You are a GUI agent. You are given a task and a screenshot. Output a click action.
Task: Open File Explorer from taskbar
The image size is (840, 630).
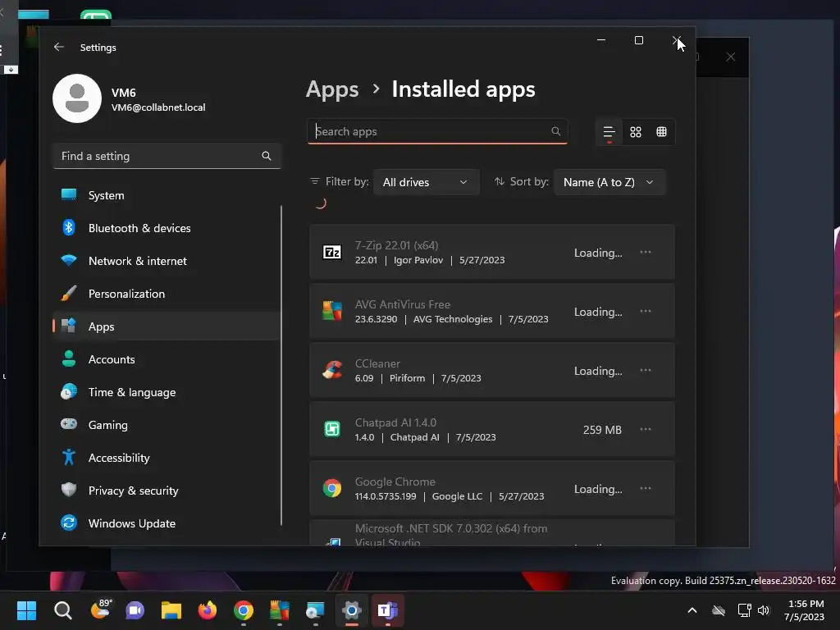point(171,610)
